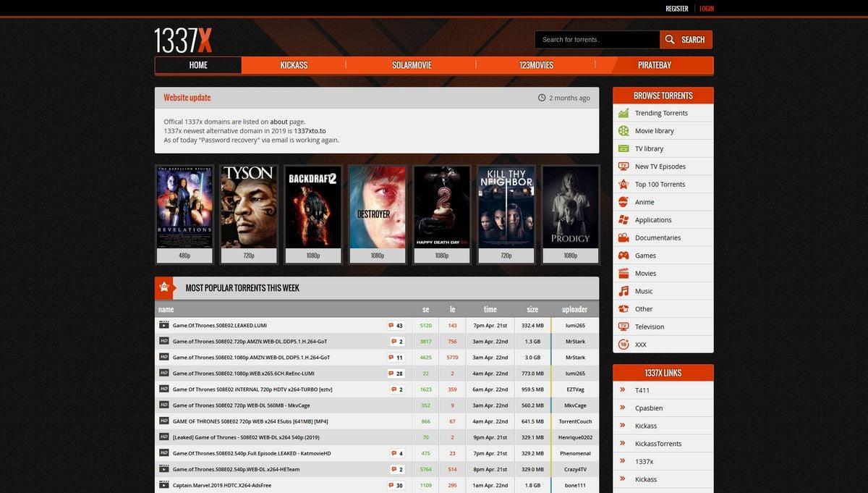
Task: Click double-arrow icon next to T411 link
Action: [x=622, y=390]
